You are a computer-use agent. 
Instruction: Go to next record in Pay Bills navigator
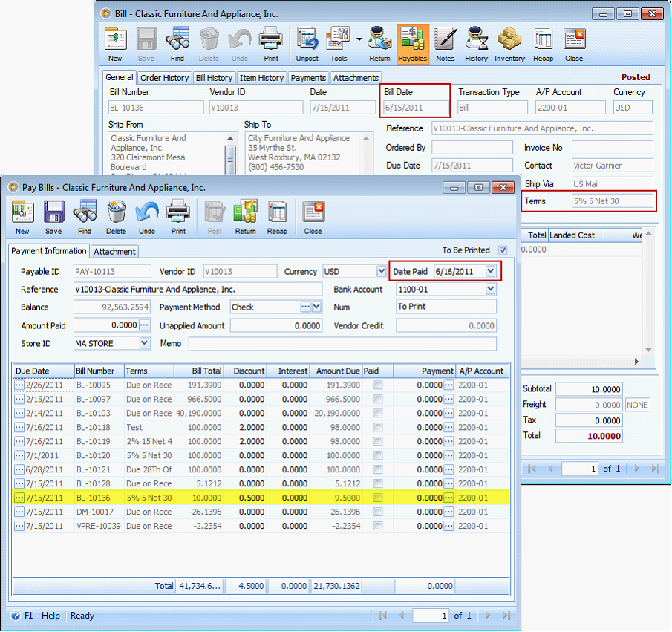point(488,616)
